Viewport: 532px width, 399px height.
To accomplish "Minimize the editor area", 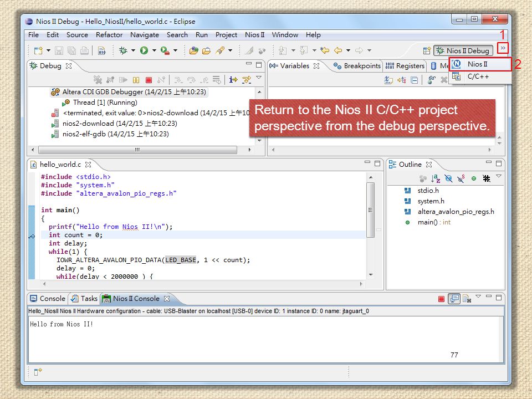I will coord(367,162).
